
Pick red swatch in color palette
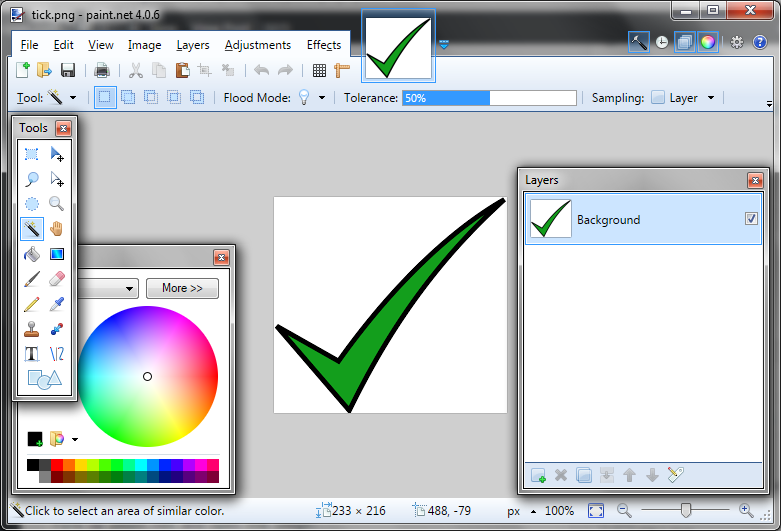point(57,465)
